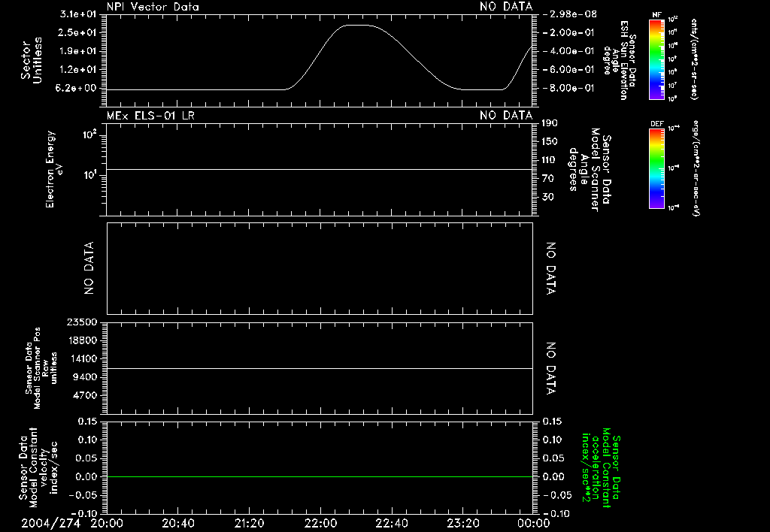Click the NF color scale bar

click(x=656, y=59)
